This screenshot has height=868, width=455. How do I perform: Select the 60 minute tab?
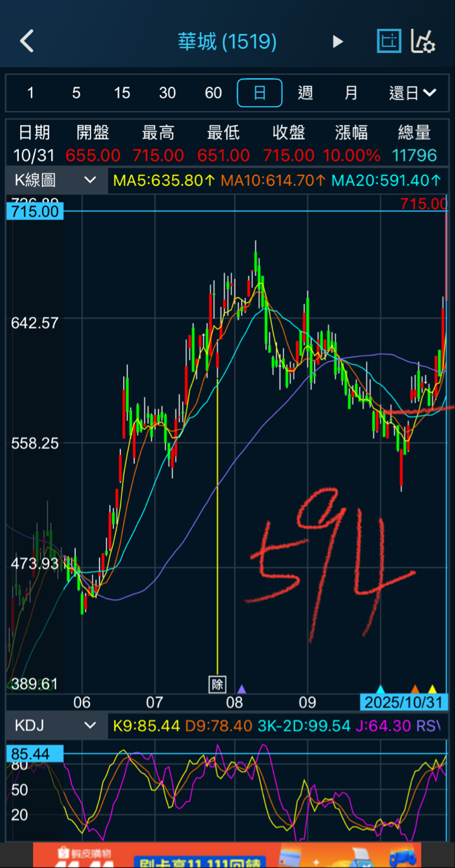click(x=213, y=93)
